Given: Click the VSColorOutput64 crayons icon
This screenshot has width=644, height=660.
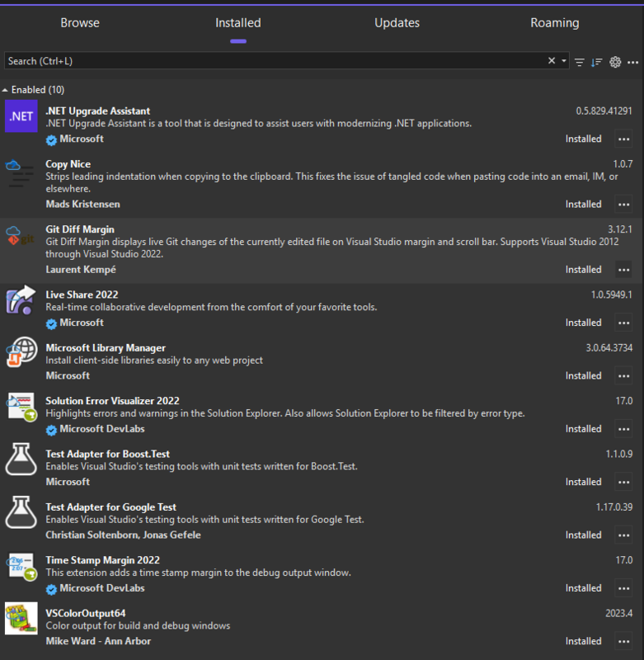Looking at the screenshot, I should pyautogui.click(x=21, y=618).
